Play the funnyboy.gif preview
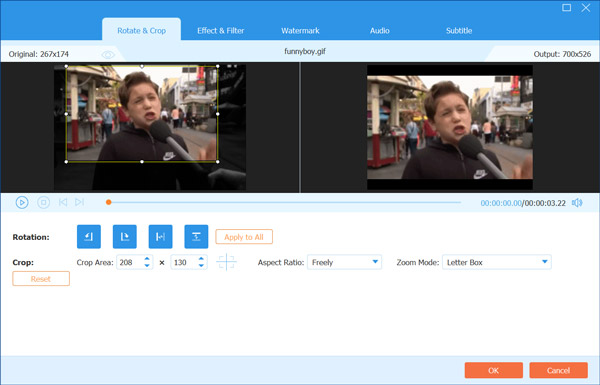 pos(22,202)
